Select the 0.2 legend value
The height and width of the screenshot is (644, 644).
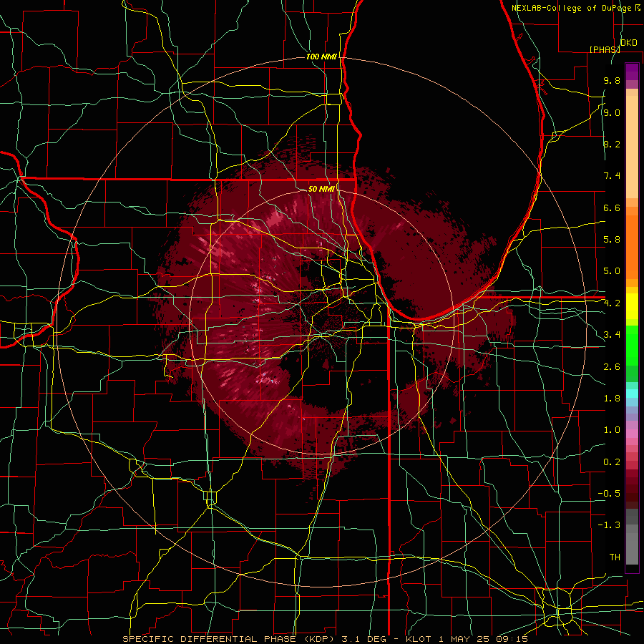[x=612, y=462]
